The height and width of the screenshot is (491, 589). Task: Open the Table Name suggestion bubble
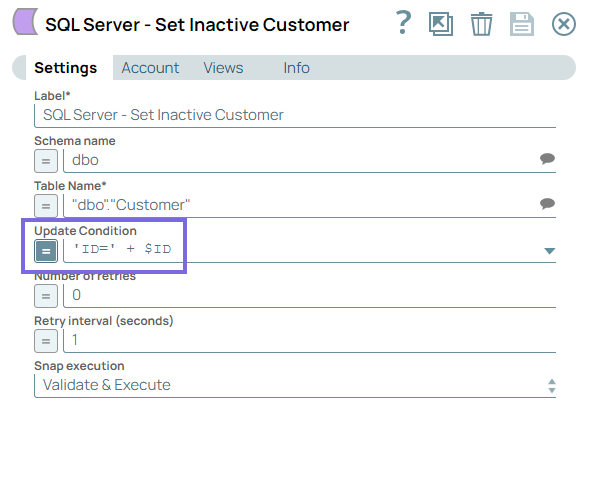pyautogui.click(x=547, y=204)
